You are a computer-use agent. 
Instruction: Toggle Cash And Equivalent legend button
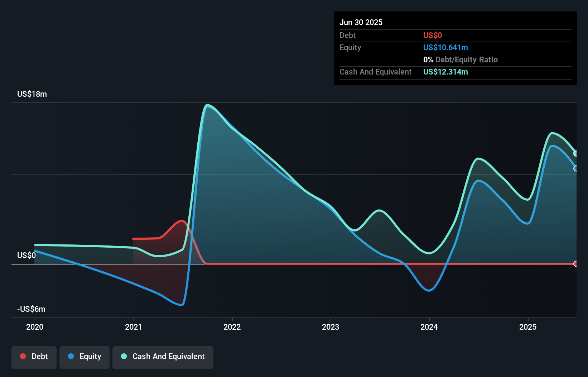[163, 357]
